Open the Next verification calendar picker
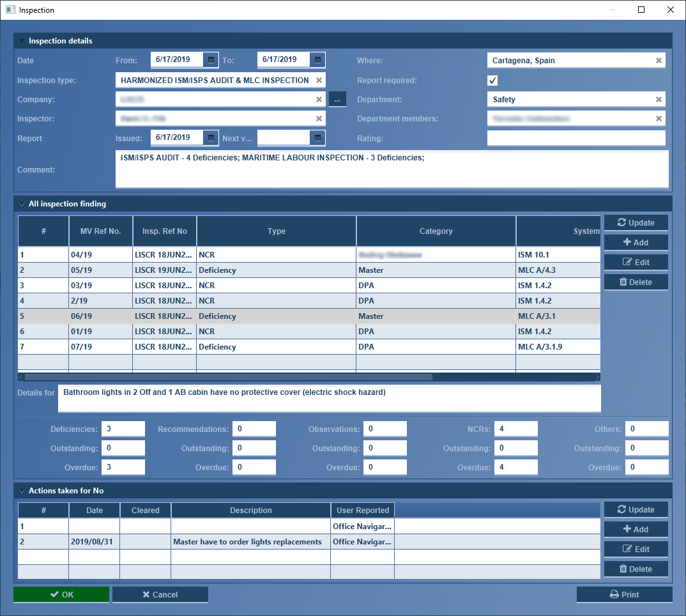This screenshot has height=616, width=686. point(317,137)
